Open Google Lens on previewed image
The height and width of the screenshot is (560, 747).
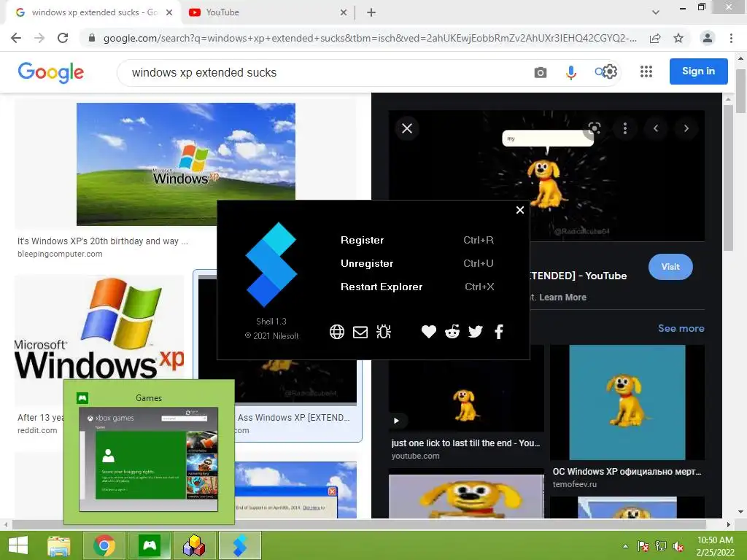coord(594,128)
